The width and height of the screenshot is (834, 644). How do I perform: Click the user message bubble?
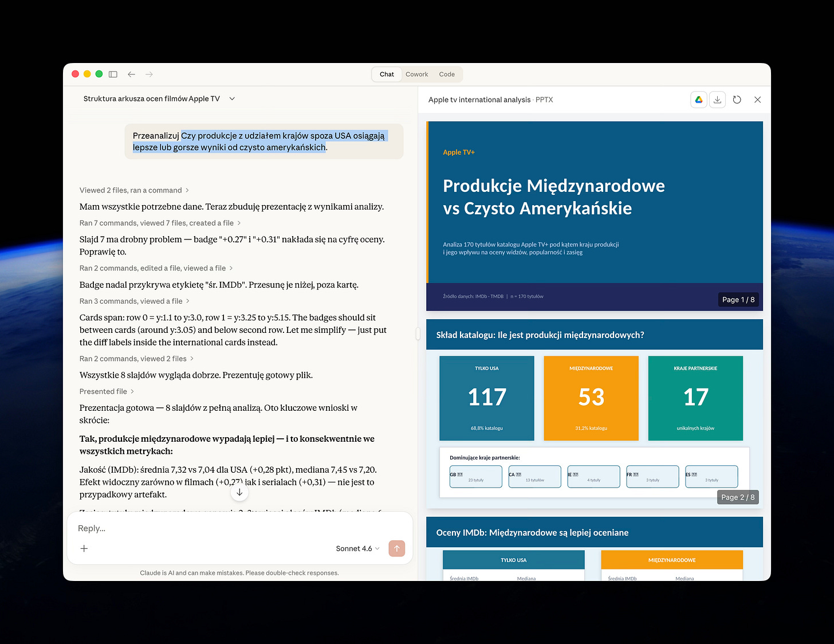pyautogui.click(x=264, y=142)
